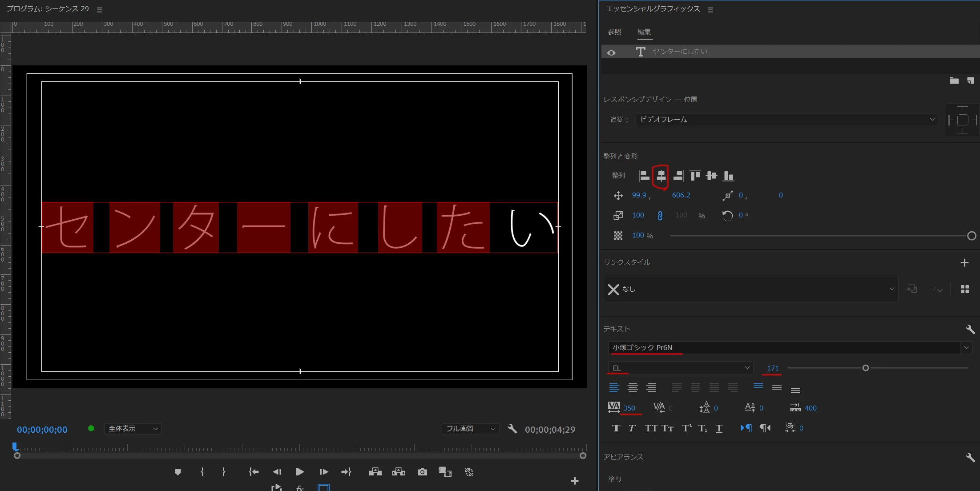Toggle faux bold text style
This screenshot has width=980, height=491.
tap(616, 428)
